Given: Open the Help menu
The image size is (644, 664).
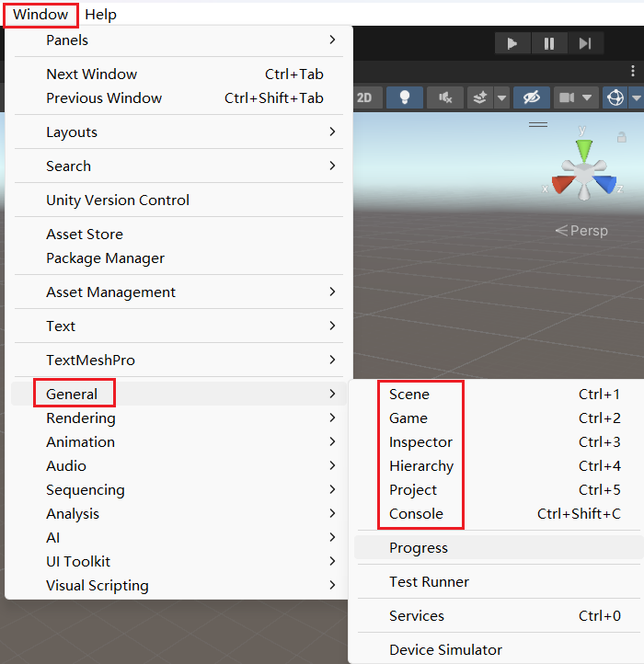Looking at the screenshot, I should coord(100,15).
